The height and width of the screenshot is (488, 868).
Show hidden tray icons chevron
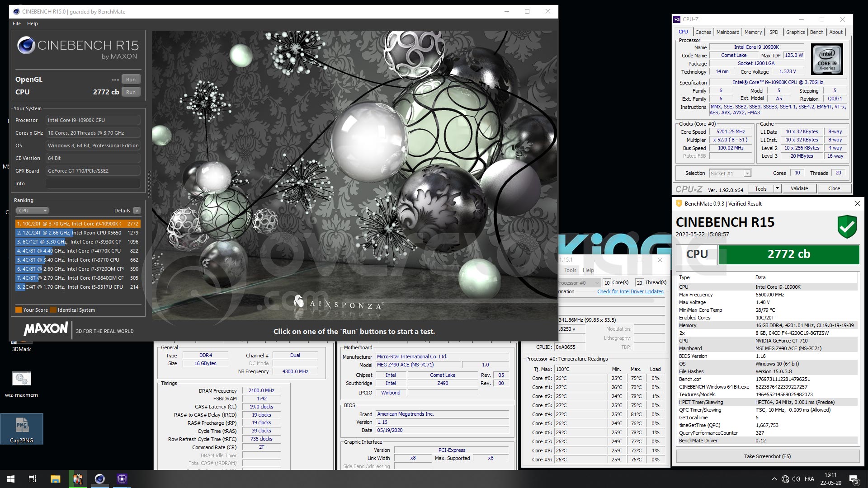774,479
